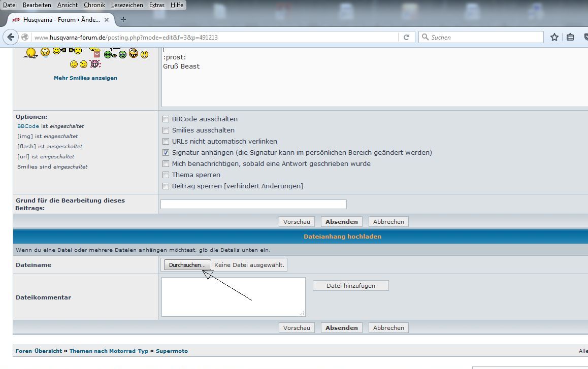Click the magnifier icon in search box
This screenshot has height=369, width=588.
425,37
